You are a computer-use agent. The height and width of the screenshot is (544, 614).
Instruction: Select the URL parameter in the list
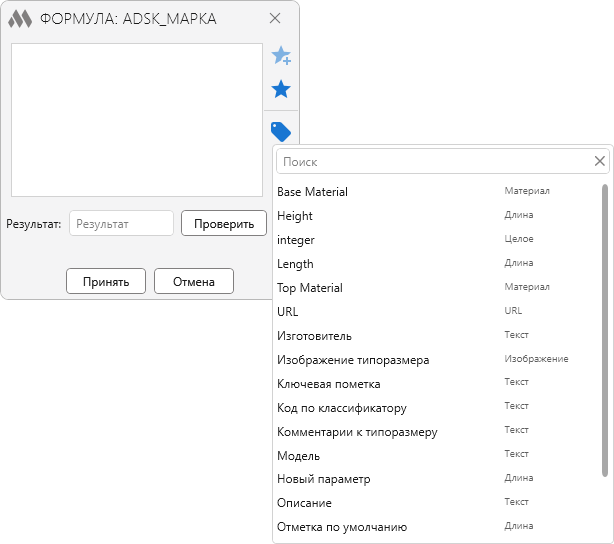tap(438, 312)
